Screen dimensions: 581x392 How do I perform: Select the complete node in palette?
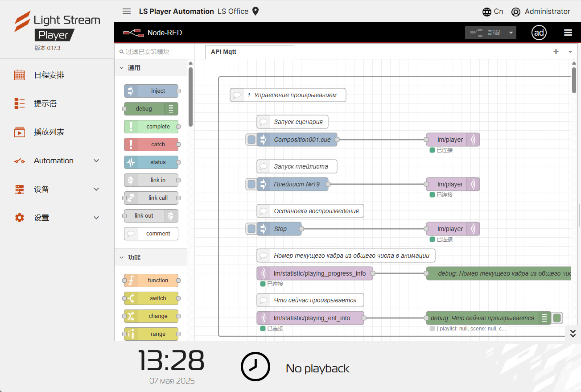151,127
